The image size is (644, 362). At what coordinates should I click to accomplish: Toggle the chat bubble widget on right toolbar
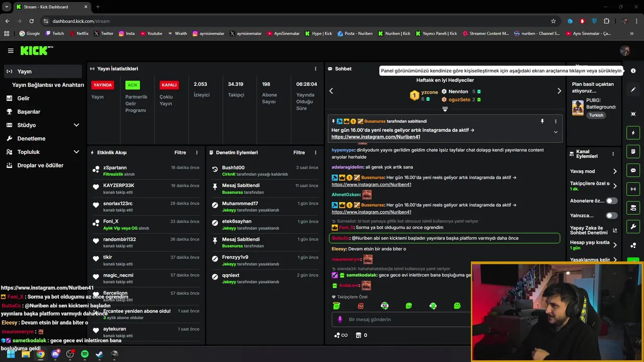click(633, 170)
